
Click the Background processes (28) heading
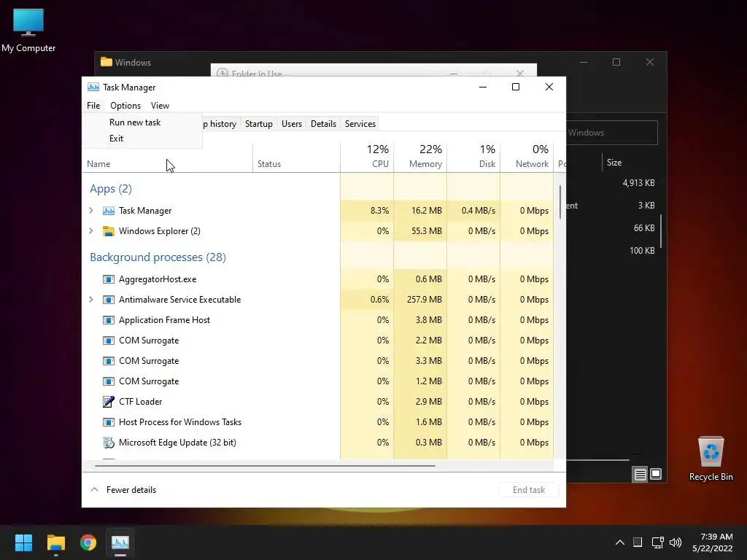[x=158, y=257]
